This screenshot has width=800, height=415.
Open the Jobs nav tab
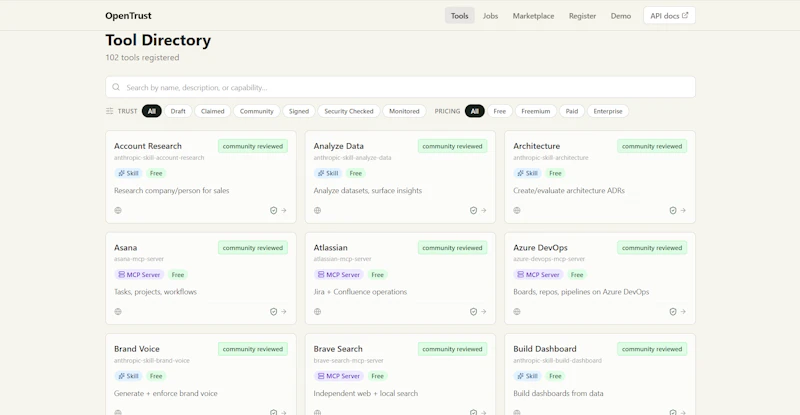(490, 16)
